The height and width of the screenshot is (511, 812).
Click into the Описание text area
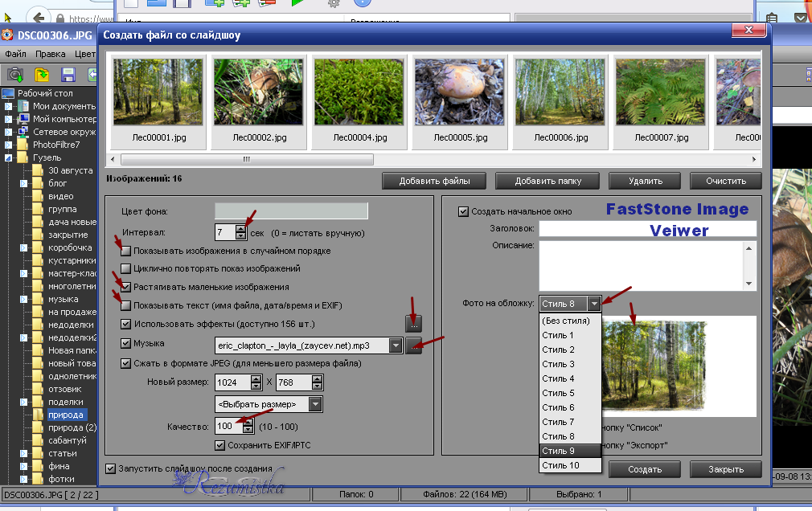(x=642, y=266)
